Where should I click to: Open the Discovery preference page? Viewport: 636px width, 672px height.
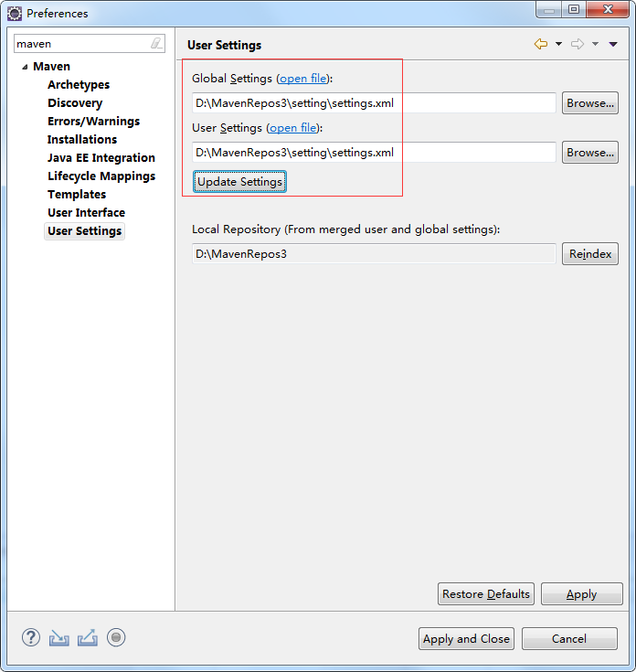[x=75, y=103]
